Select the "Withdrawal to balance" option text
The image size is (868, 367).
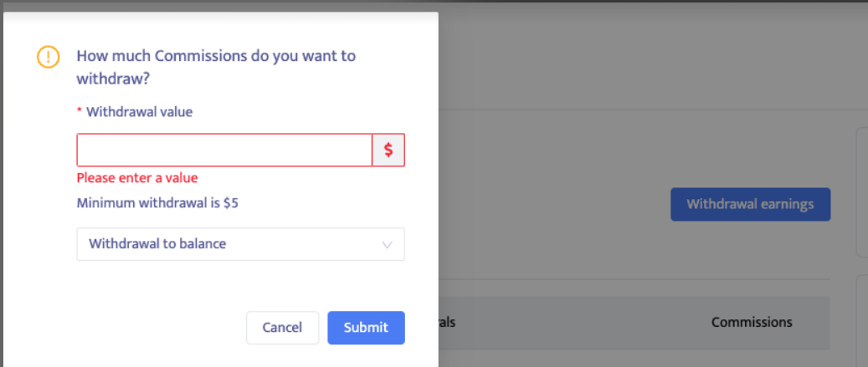pyautogui.click(x=157, y=244)
